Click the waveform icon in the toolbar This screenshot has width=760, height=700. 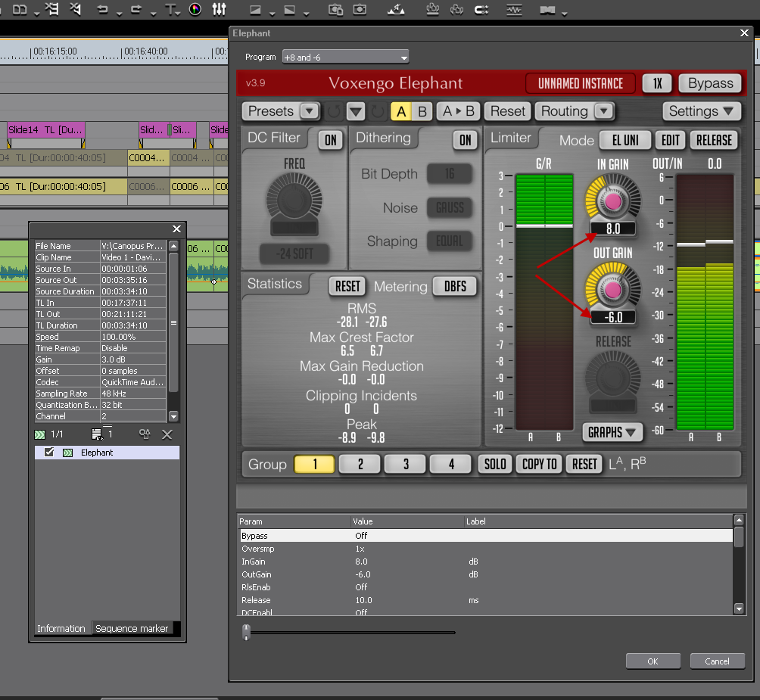tap(515, 10)
